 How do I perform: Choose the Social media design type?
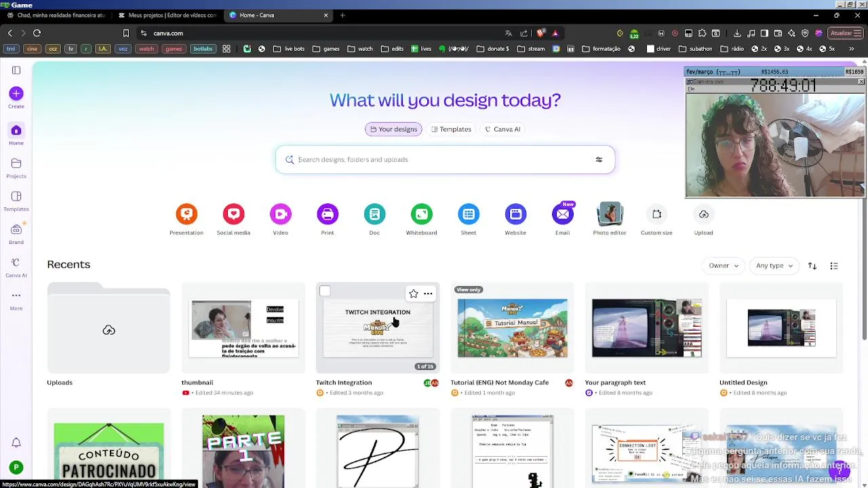coord(233,220)
